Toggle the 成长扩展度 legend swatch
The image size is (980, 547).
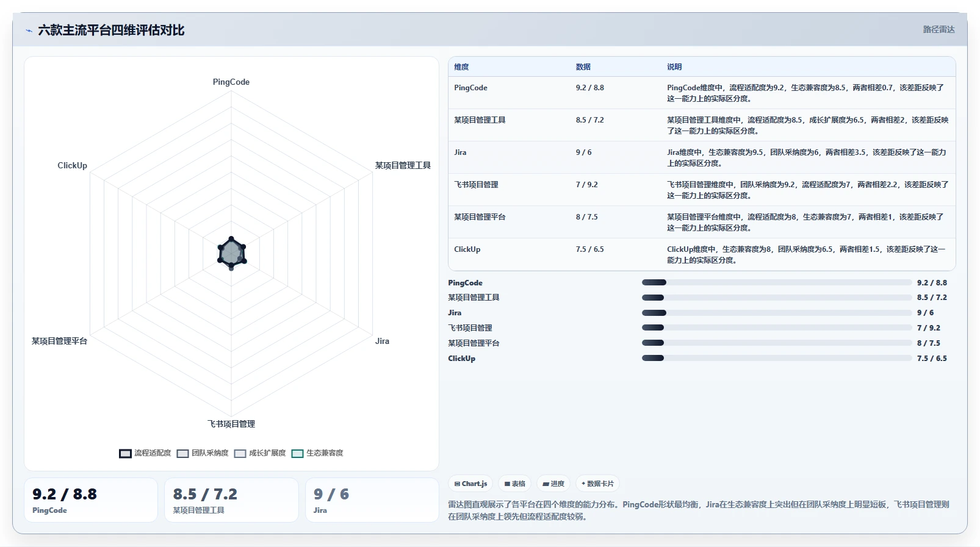click(x=240, y=453)
